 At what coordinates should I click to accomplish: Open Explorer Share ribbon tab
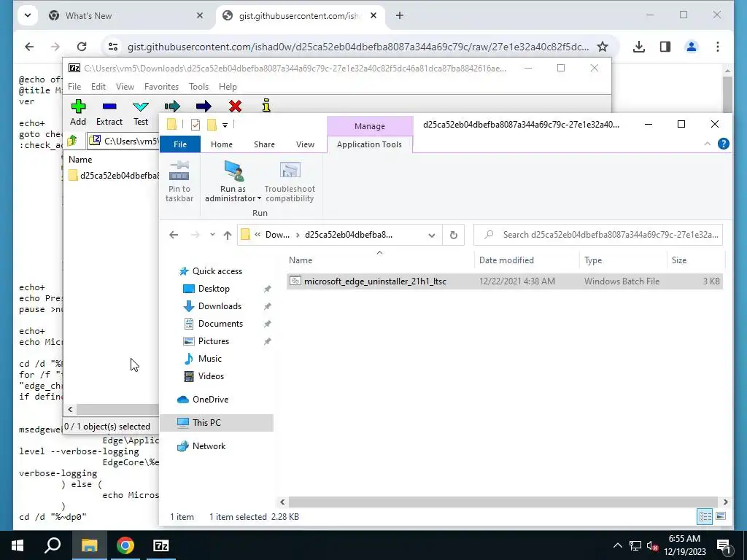(264, 144)
